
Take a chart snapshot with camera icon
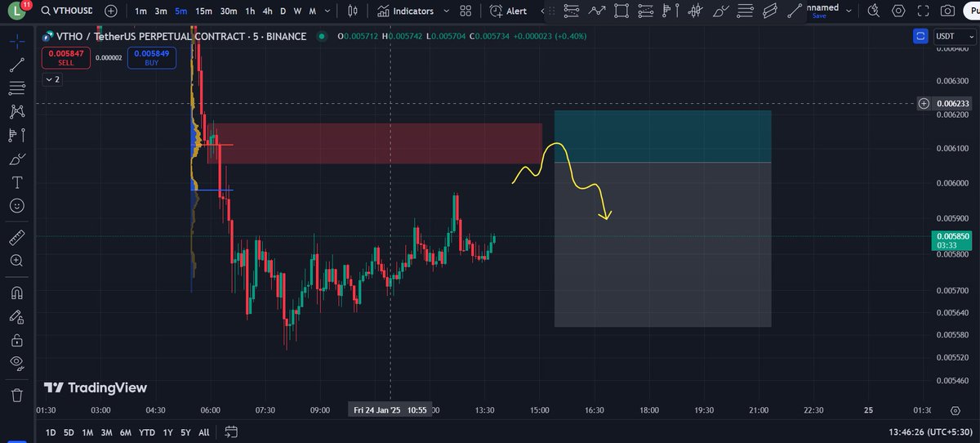tap(948, 11)
